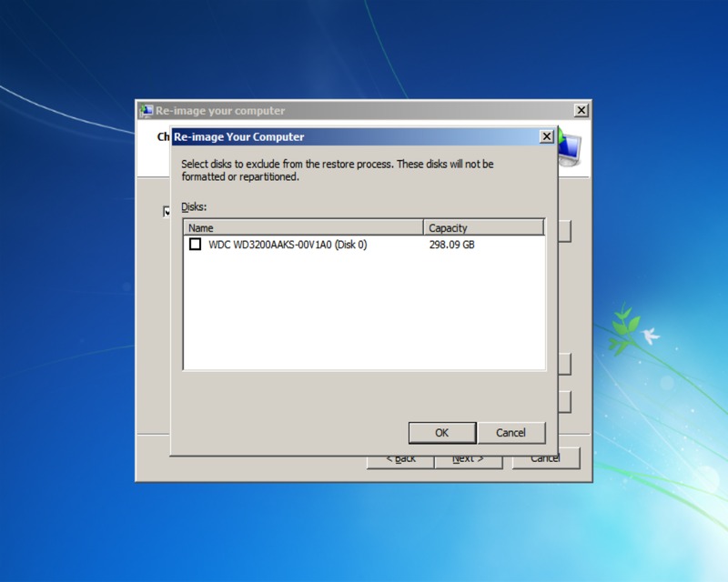Select the WDC WD3200AAKS-00V1A0 (Disk 0) row
Image resolution: width=728 pixels, height=582 pixels.
click(288, 245)
